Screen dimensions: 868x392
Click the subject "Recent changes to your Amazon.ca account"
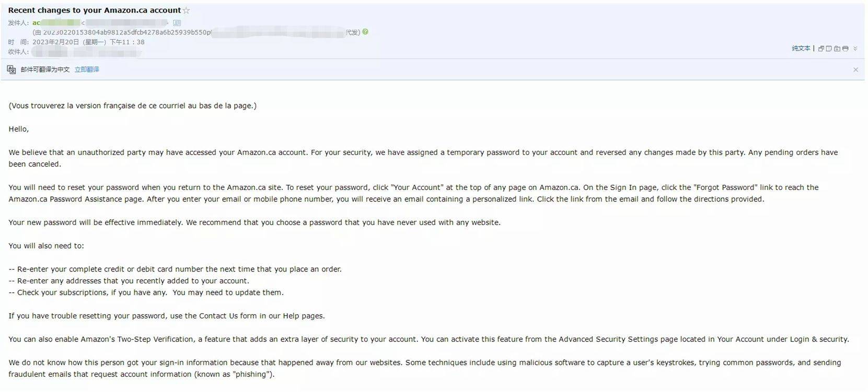94,10
